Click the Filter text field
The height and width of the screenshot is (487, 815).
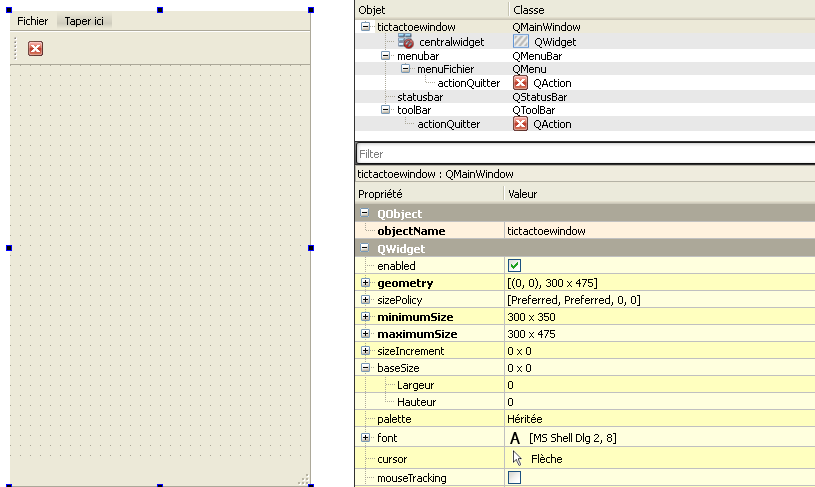[585, 154]
